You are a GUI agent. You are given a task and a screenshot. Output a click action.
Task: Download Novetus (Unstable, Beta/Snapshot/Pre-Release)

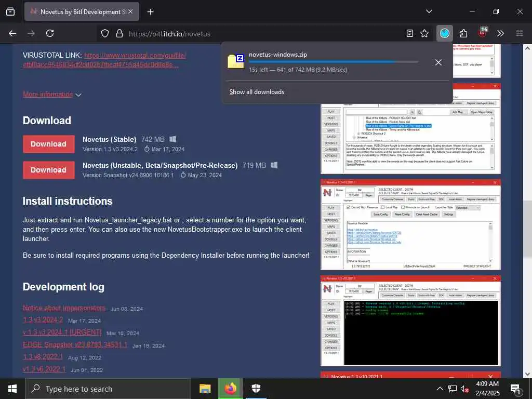(49, 170)
